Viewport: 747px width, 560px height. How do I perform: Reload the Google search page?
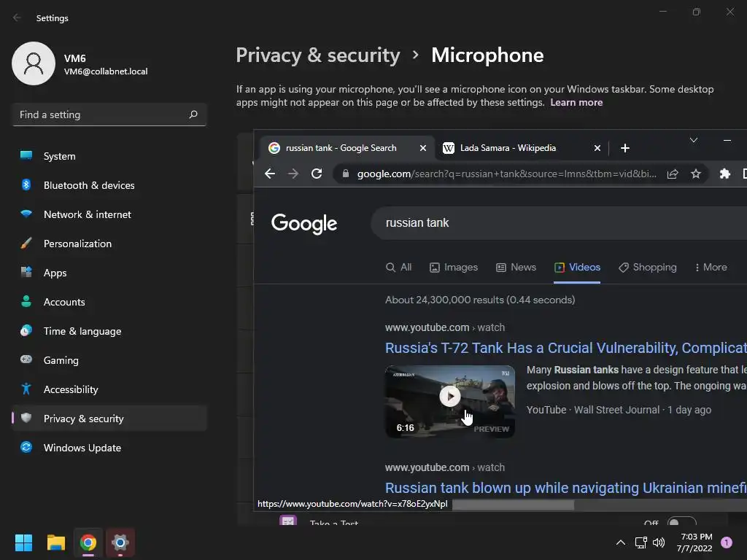point(317,174)
